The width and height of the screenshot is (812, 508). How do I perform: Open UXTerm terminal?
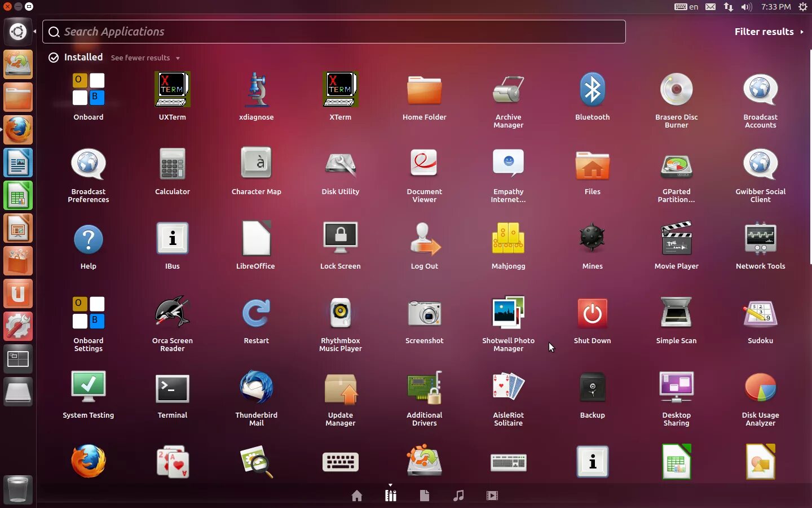point(173,90)
